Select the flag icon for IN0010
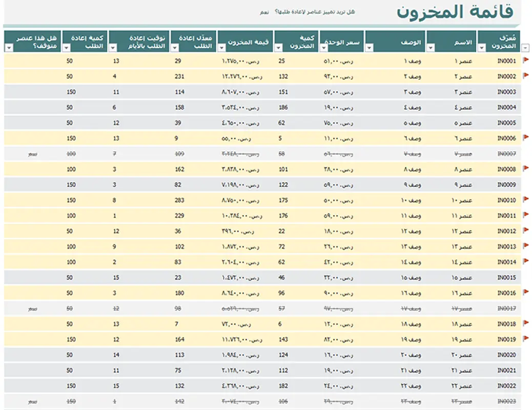The image size is (532, 410). [525, 199]
